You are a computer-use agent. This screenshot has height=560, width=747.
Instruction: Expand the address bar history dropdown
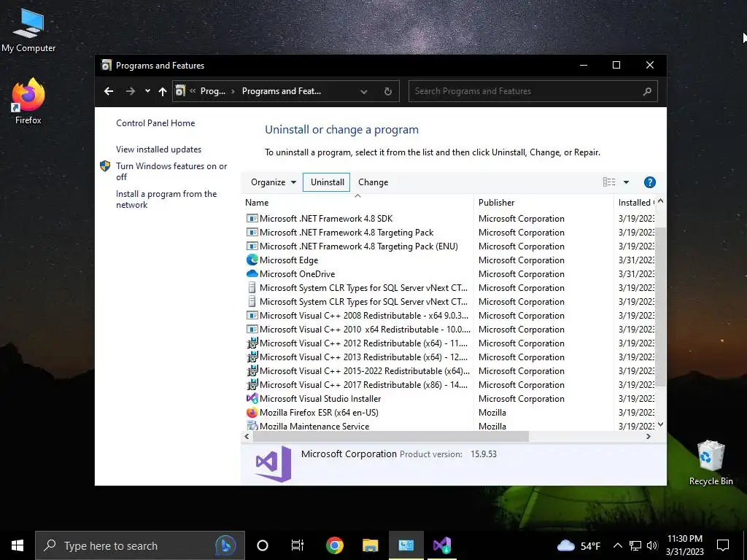coord(364,91)
